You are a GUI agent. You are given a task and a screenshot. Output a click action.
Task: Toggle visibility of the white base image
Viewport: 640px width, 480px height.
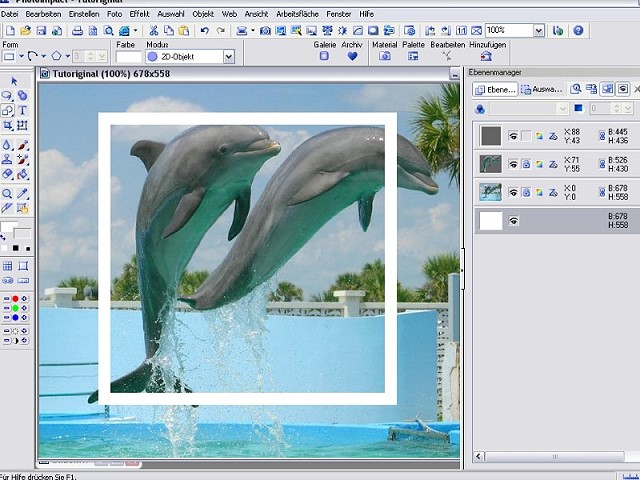[x=513, y=221]
